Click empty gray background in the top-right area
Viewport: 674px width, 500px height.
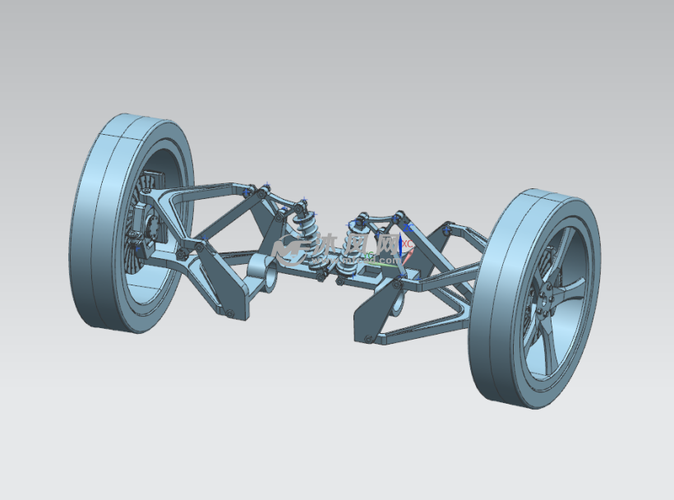(600, 60)
